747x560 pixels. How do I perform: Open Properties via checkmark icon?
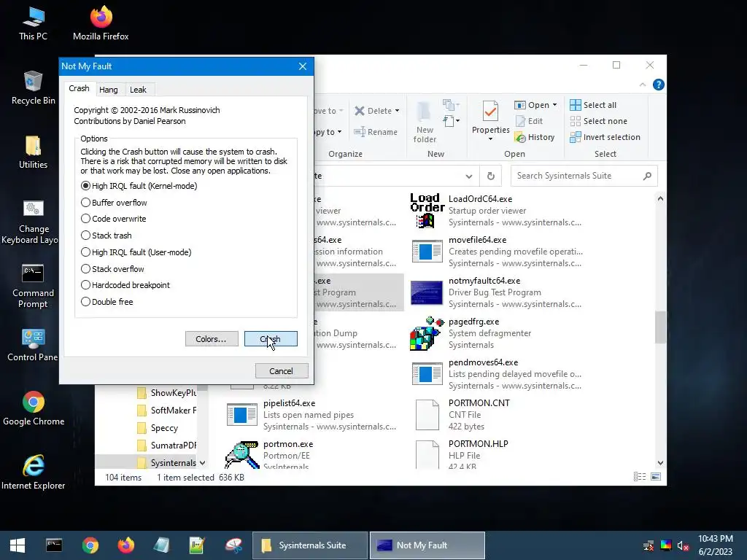pyautogui.click(x=490, y=112)
